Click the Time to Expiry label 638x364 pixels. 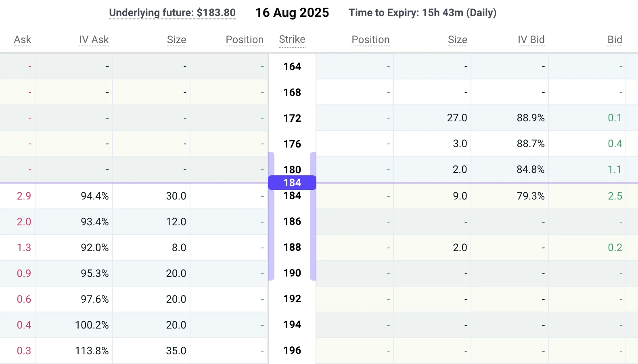423,13
